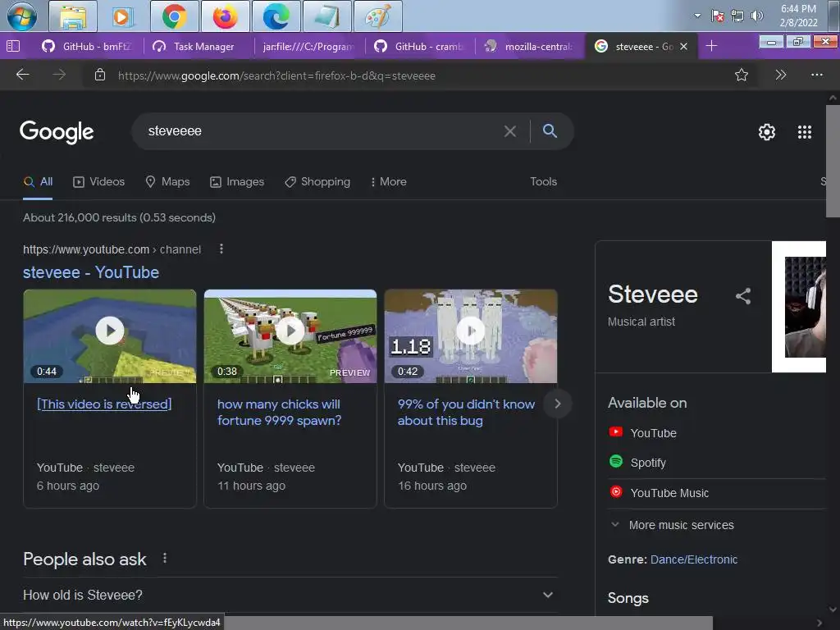Open the Google apps grid
840x630 pixels.
point(805,132)
